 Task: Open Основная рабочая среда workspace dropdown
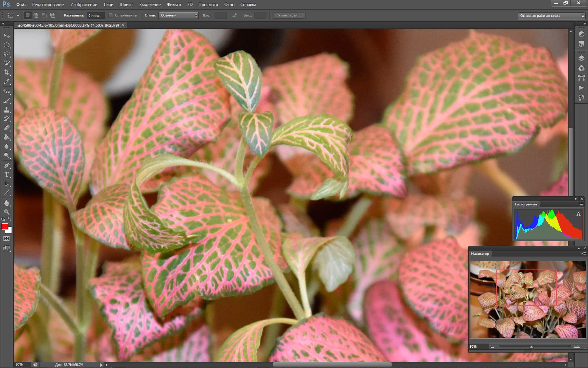click(x=551, y=16)
